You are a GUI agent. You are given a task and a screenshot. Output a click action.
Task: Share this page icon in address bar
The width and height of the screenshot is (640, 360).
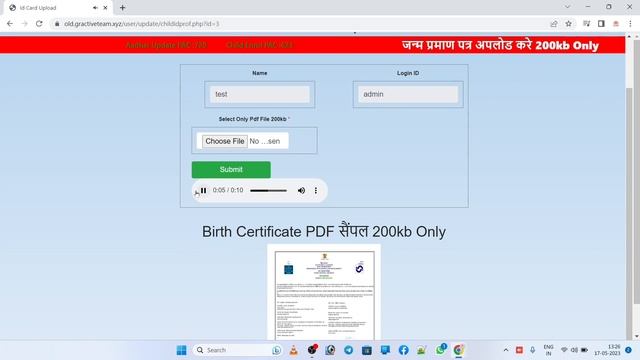point(554,24)
